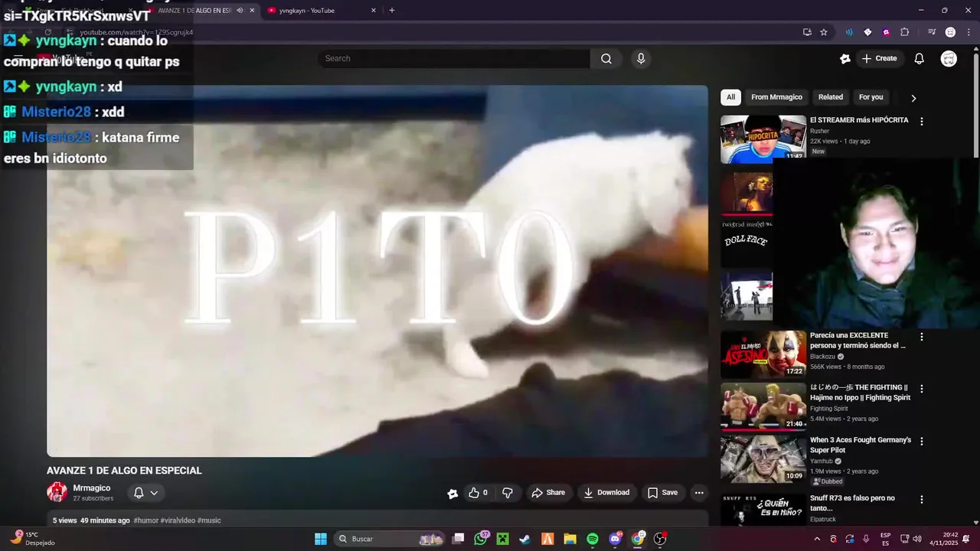
Task: Open OBS Studio from the taskbar
Action: [660, 539]
